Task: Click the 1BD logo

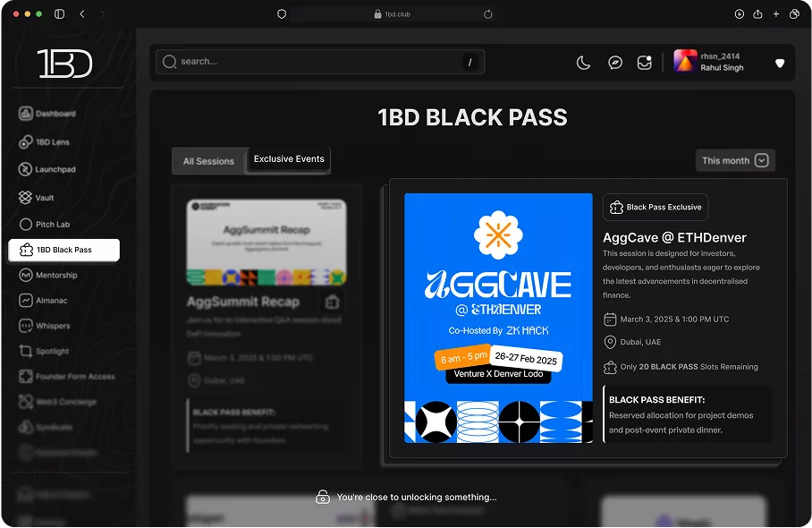Action: tap(64, 64)
